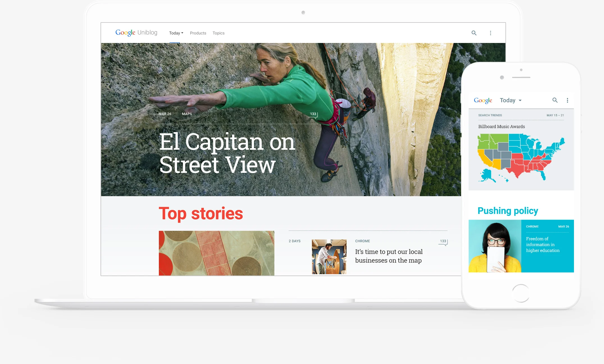This screenshot has width=604, height=364.
Task: Open the Topics menu item
Action: [218, 33]
